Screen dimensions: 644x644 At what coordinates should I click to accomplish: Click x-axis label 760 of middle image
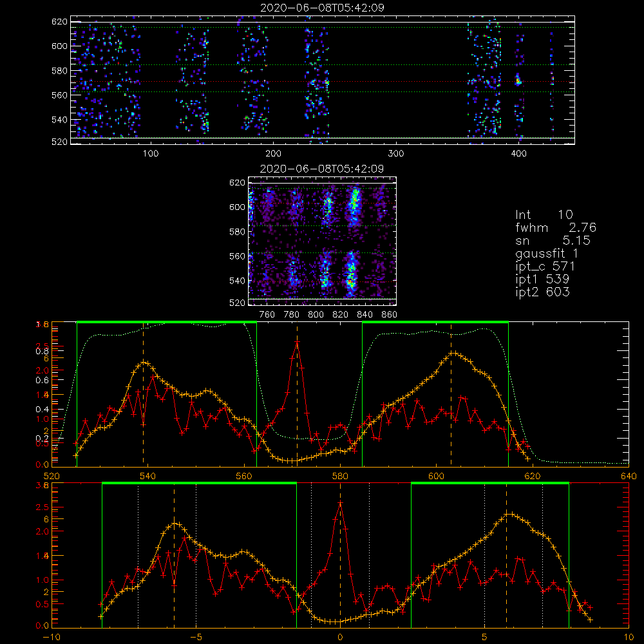[267, 315]
